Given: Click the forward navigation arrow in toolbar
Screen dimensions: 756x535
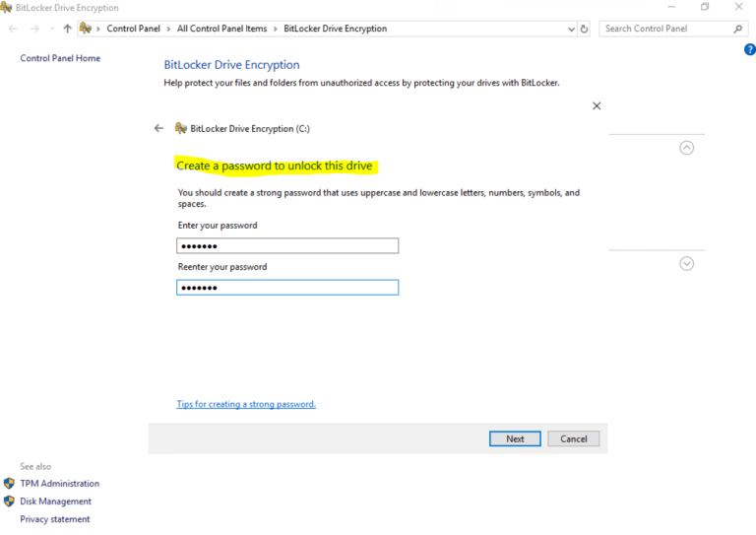Looking at the screenshot, I should (x=34, y=29).
